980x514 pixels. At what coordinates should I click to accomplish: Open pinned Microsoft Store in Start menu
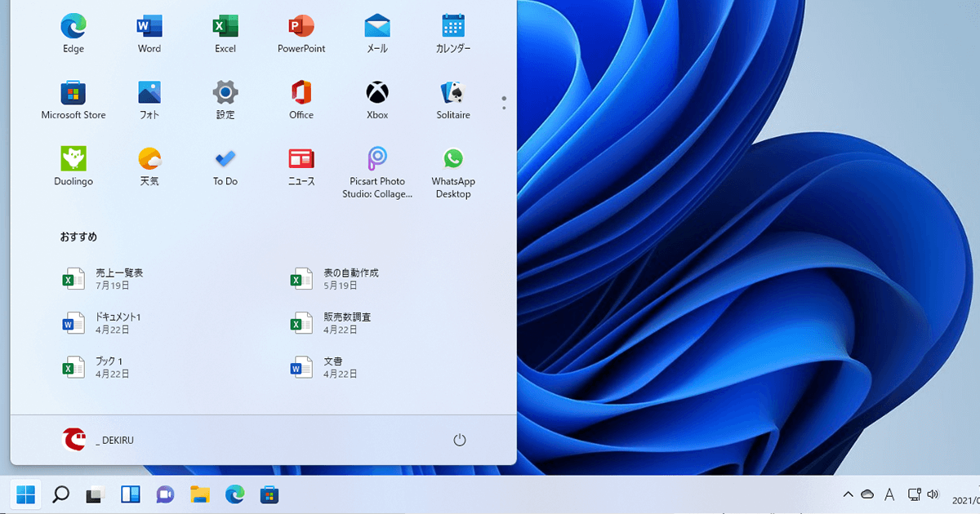coord(73,100)
